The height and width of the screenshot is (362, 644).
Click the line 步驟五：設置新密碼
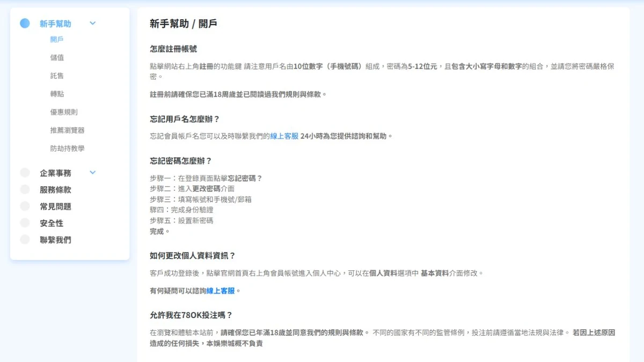tap(181, 220)
